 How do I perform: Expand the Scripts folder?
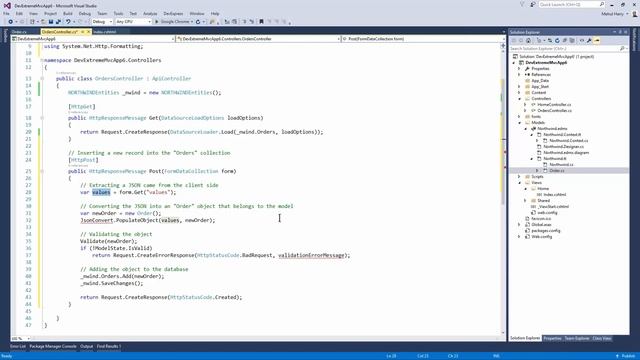coord(520,177)
